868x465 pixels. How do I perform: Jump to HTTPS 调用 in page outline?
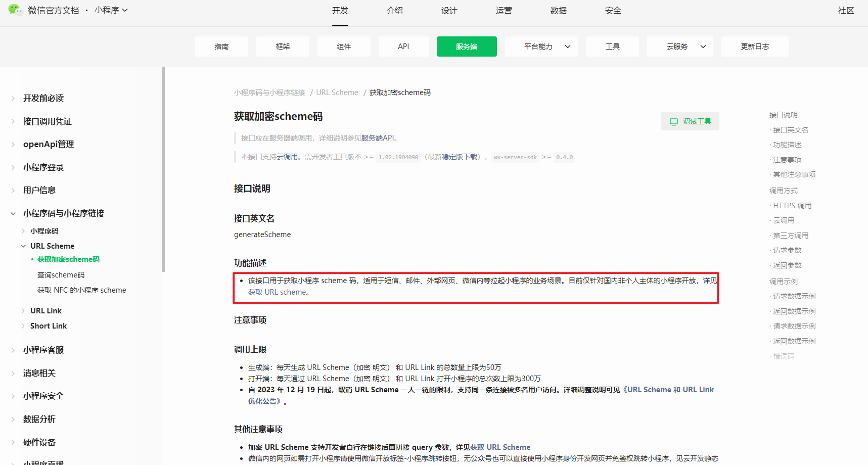(792, 206)
